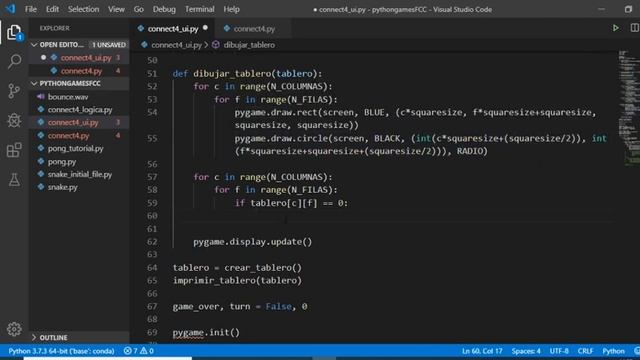Viewport: 640px width, 360px height.
Task: Click errors and warnings status indicator
Action: coord(139,351)
